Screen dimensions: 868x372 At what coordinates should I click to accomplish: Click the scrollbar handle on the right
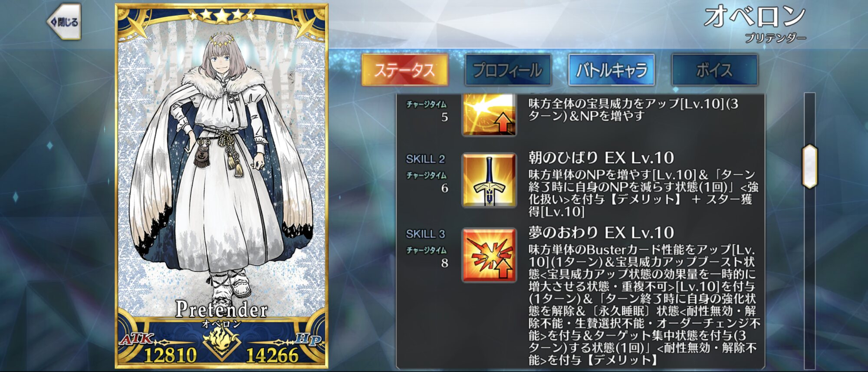(810, 166)
